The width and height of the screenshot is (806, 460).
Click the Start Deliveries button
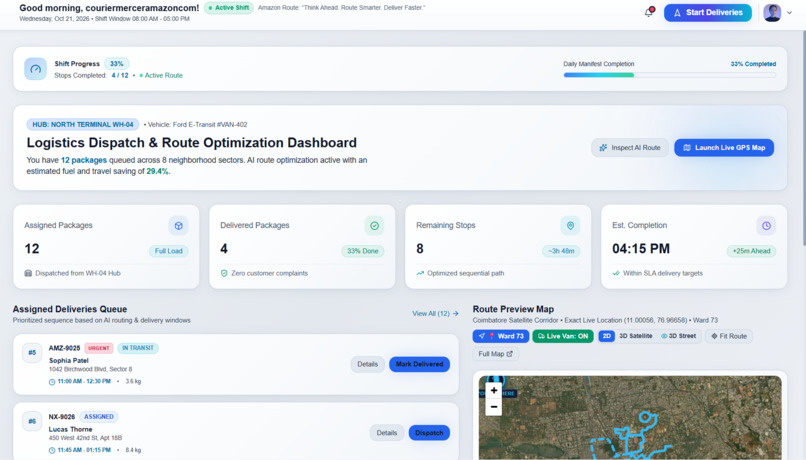click(707, 12)
